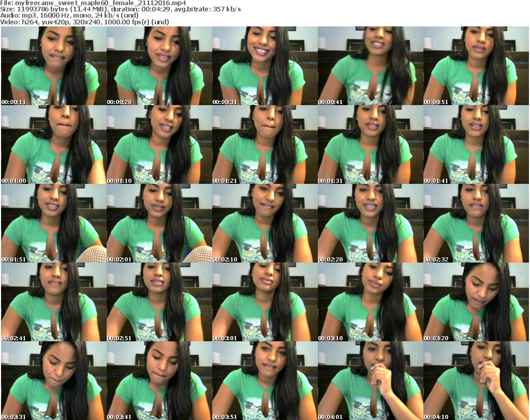Click the file name line in the header
The width and height of the screenshot is (530, 420).
click(x=93, y=3)
